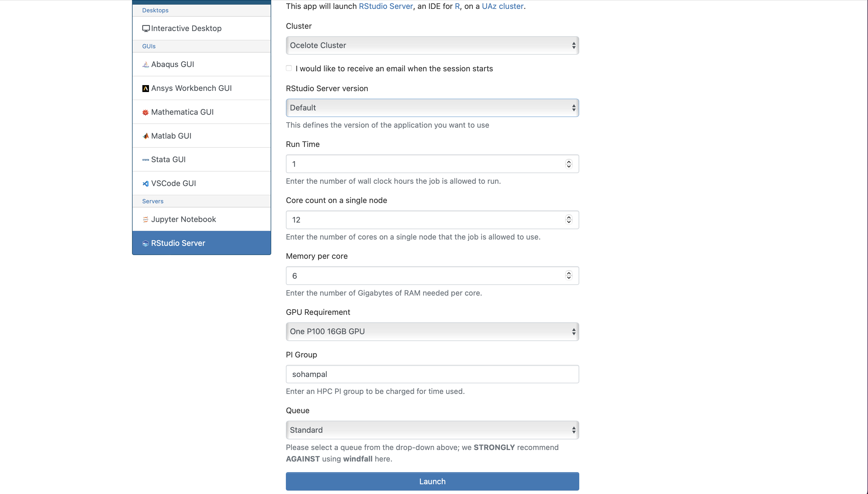Click the Abaqus GUI icon
Viewport: 868px width, 494px height.
[146, 64]
